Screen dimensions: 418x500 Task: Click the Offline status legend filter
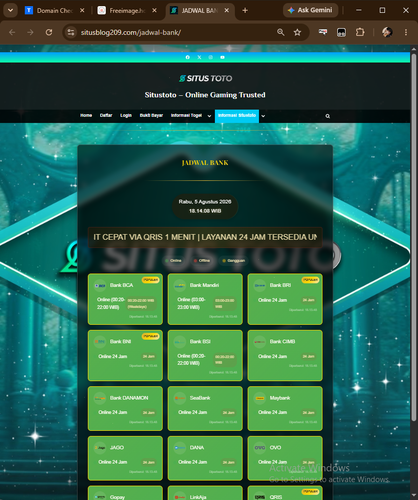click(x=202, y=261)
